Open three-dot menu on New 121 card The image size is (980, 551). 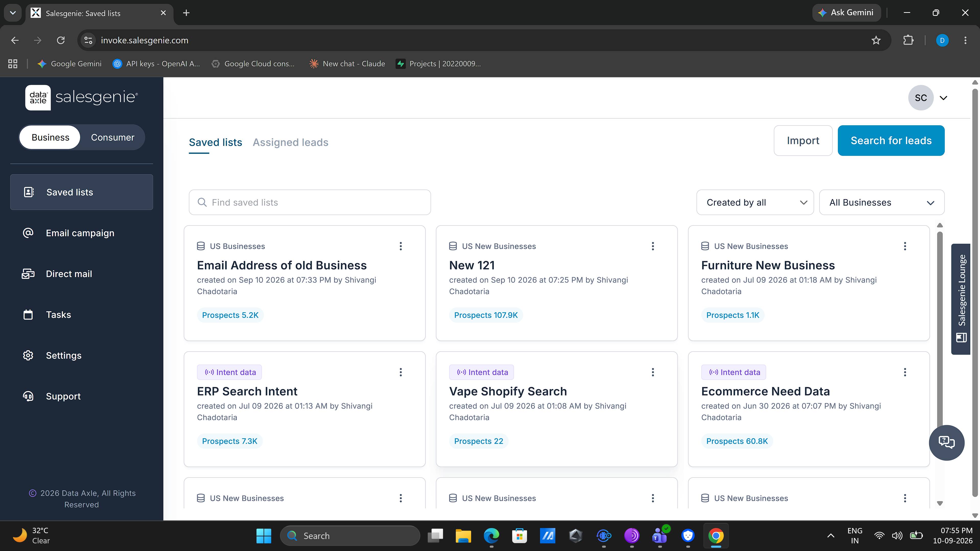(653, 246)
